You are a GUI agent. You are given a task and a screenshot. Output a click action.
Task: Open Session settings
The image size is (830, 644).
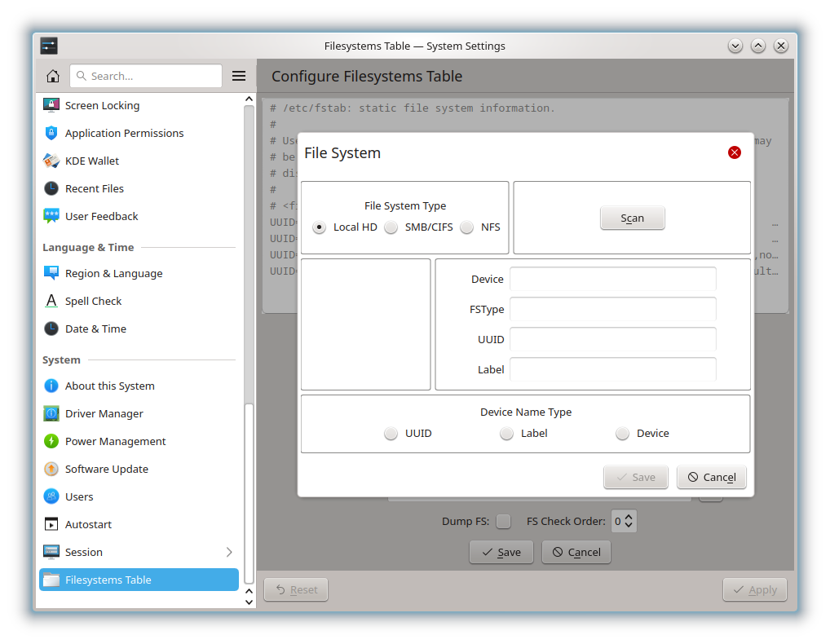(139, 553)
